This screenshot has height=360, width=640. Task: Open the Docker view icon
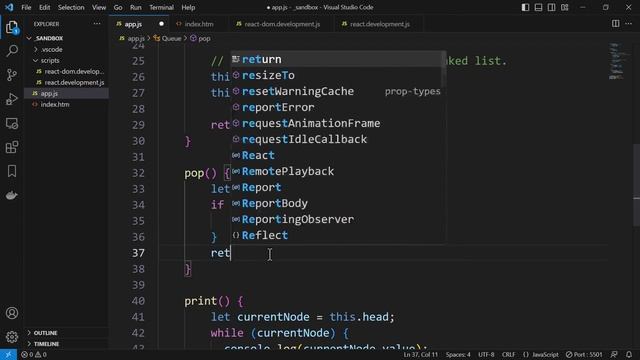(x=12, y=195)
